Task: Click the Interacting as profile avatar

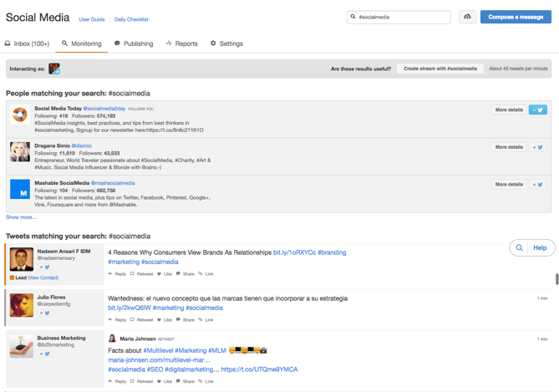Action: [54, 69]
